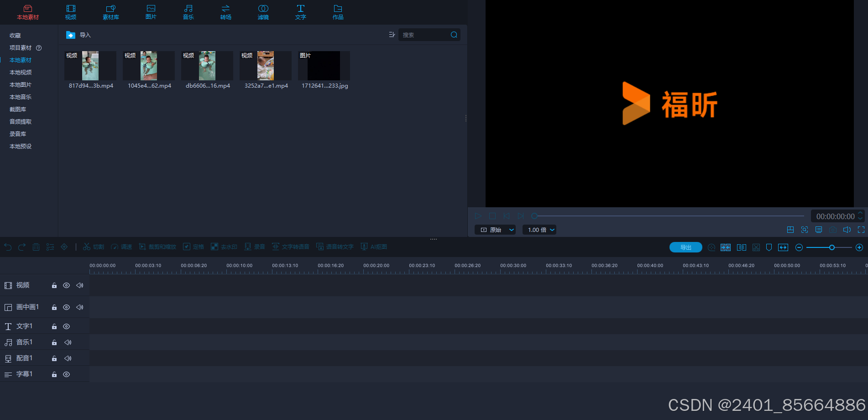
Task: Open the 音乐 tab
Action: pos(188,12)
